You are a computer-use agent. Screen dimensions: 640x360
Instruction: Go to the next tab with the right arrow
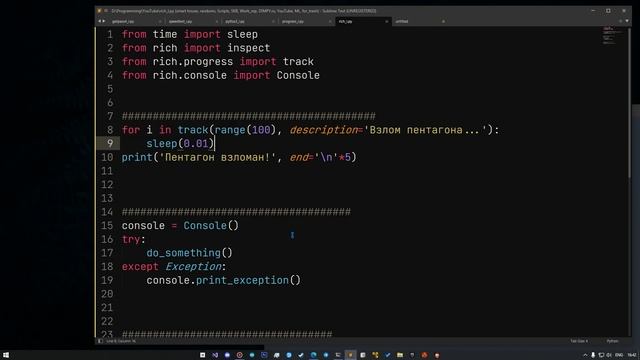coord(104,21)
